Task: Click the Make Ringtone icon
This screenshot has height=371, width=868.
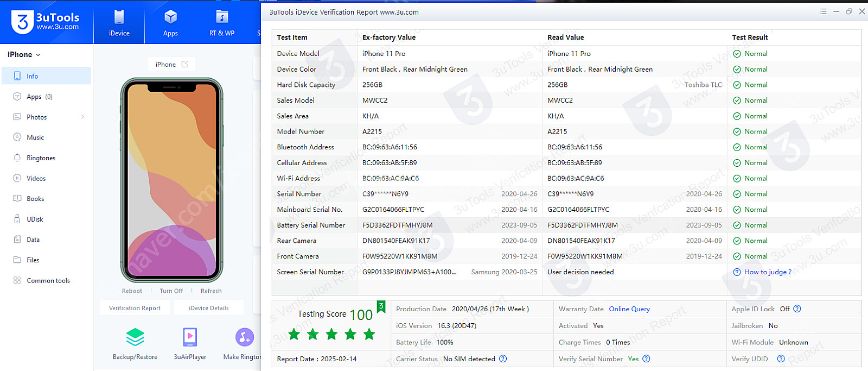Action: point(245,337)
